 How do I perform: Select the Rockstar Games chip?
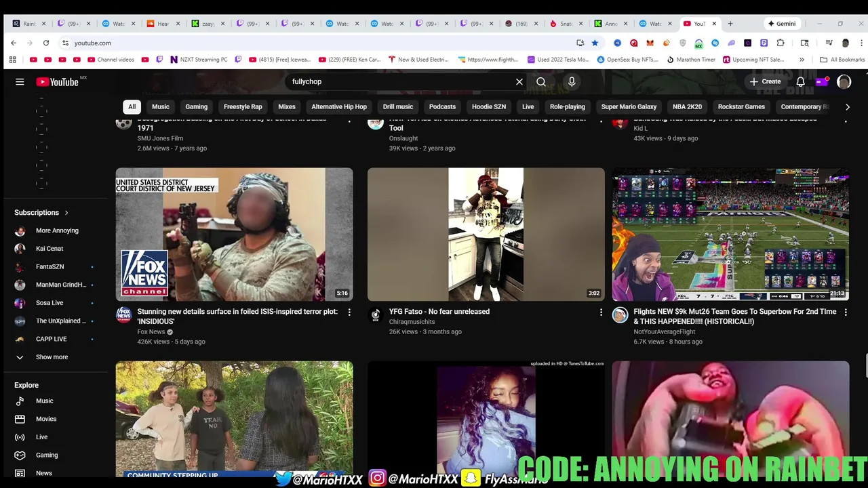pyautogui.click(x=741, y=106)
